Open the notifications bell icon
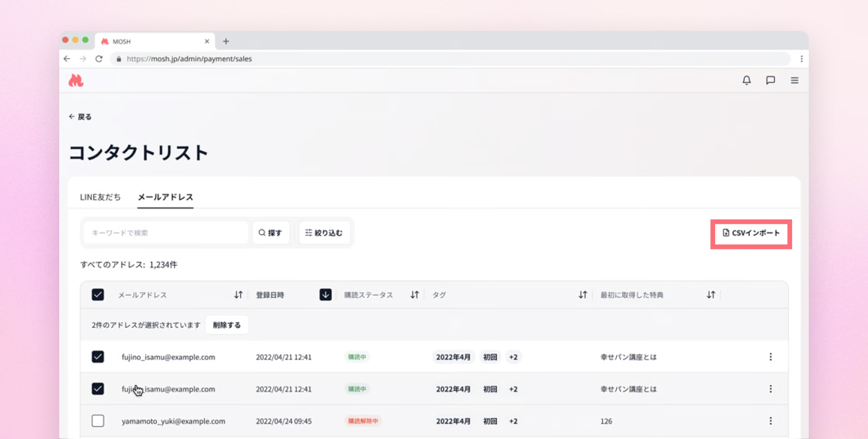The image size is (868, 439). (746, 80)
